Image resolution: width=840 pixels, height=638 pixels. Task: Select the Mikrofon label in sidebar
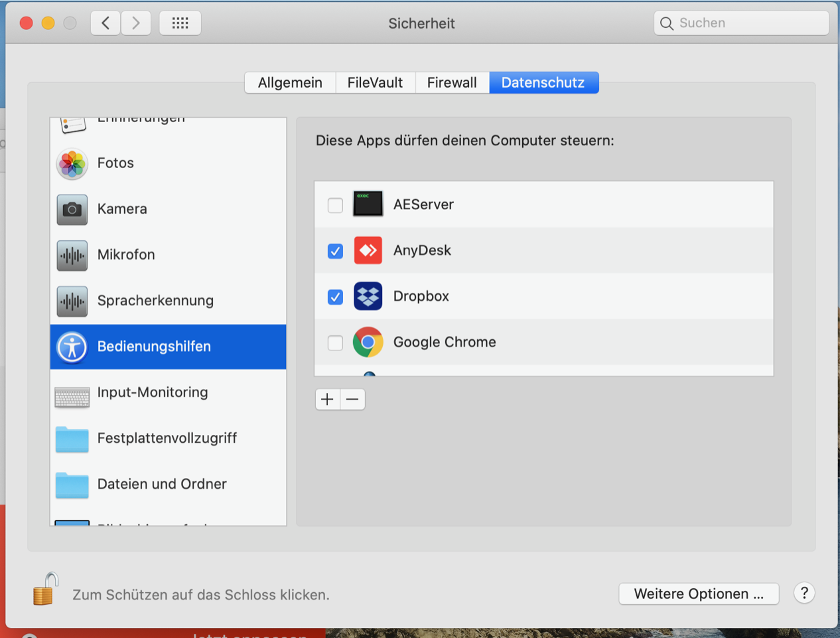click(x=126, y=254)
